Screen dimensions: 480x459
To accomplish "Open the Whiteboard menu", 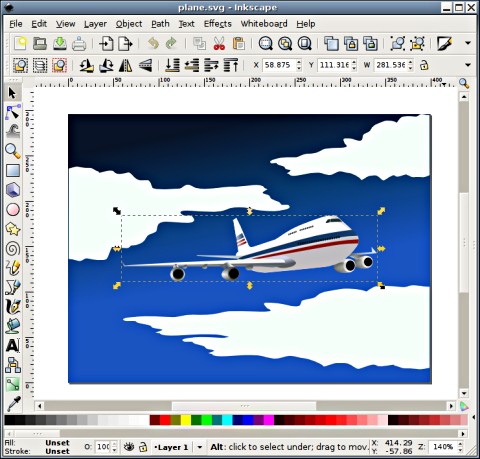I will pyautogui.click(x=264, y=24).
